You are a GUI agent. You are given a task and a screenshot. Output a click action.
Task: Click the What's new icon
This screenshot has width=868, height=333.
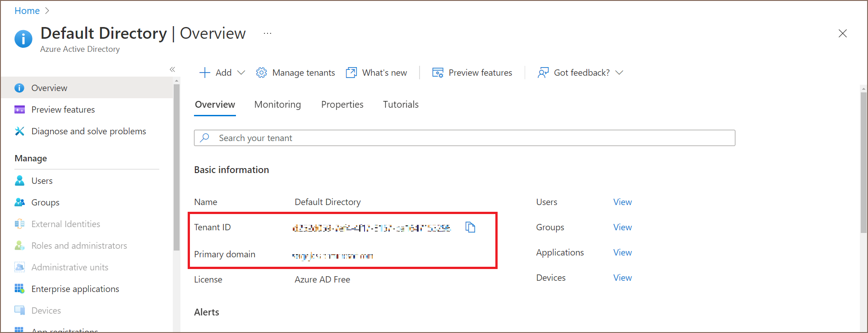click(x=351, y=73)
